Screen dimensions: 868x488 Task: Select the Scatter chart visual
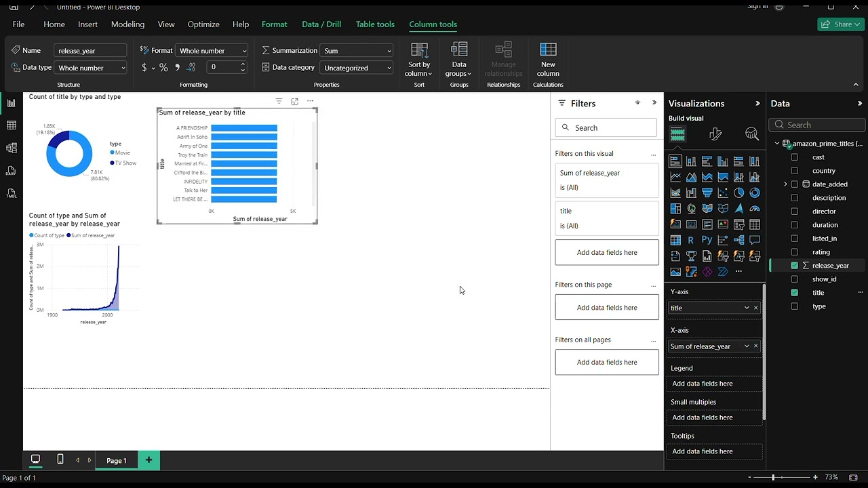pos(723,192)
